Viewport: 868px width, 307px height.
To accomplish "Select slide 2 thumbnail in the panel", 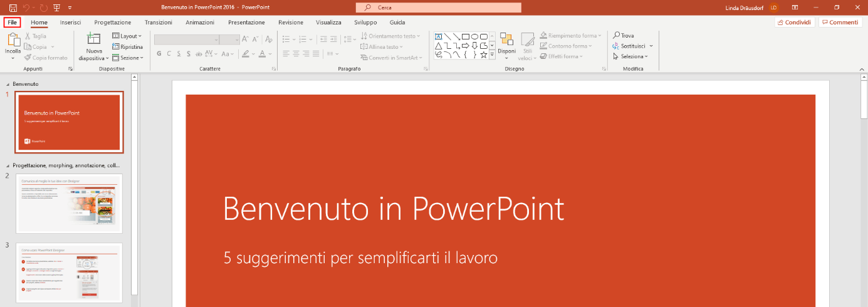I will click(x=69, y=203).
